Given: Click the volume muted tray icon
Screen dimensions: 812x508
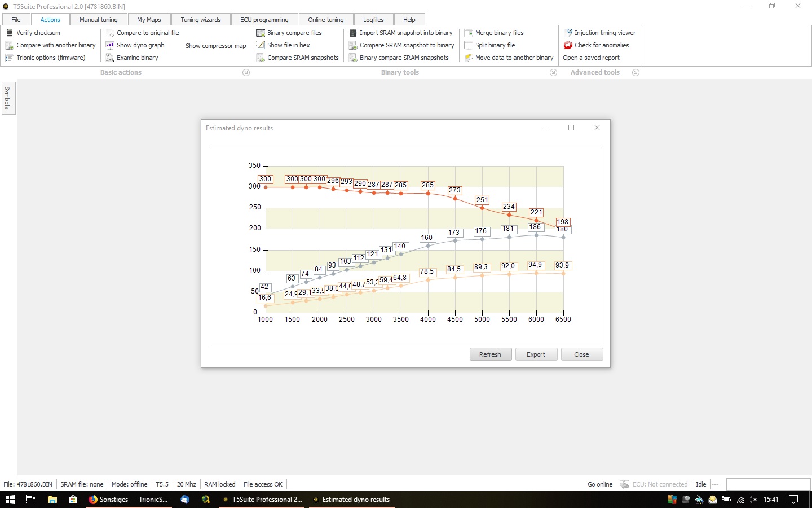Looking at the screenshot, I should click(753, 500).
